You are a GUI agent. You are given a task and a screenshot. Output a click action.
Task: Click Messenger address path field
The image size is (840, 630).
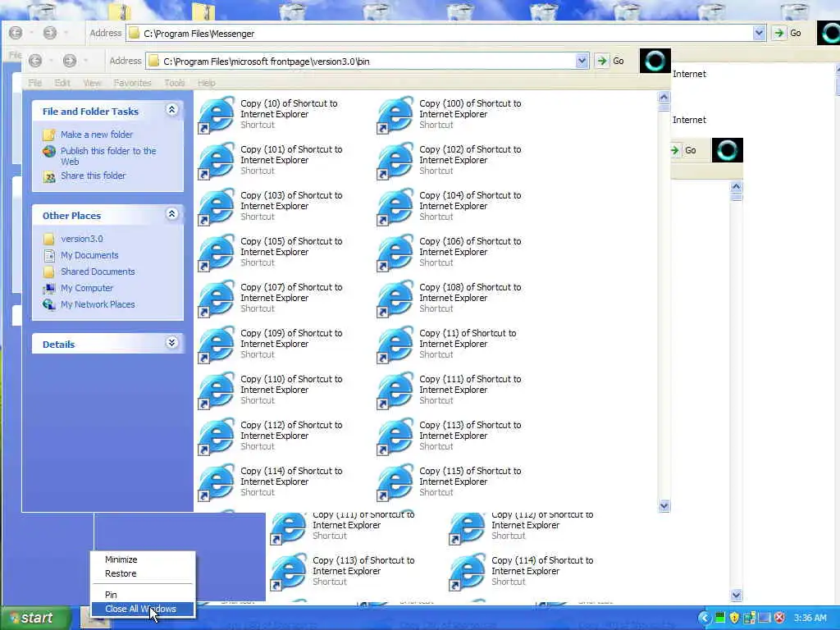point(445,33)
